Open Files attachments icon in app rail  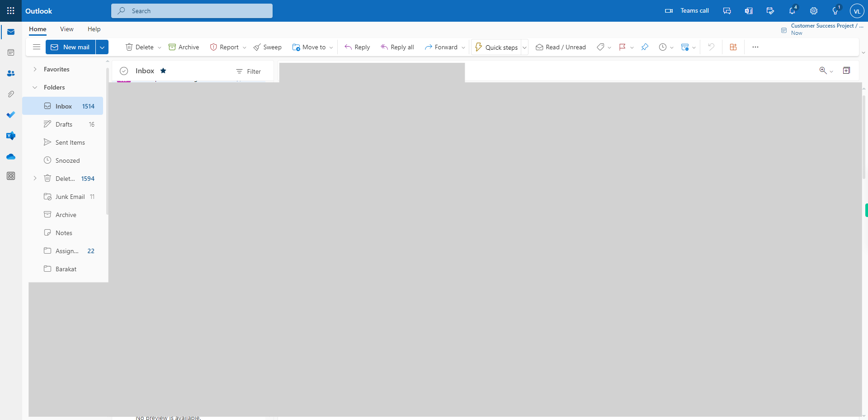pyautogui.click(x=11, y=94)
